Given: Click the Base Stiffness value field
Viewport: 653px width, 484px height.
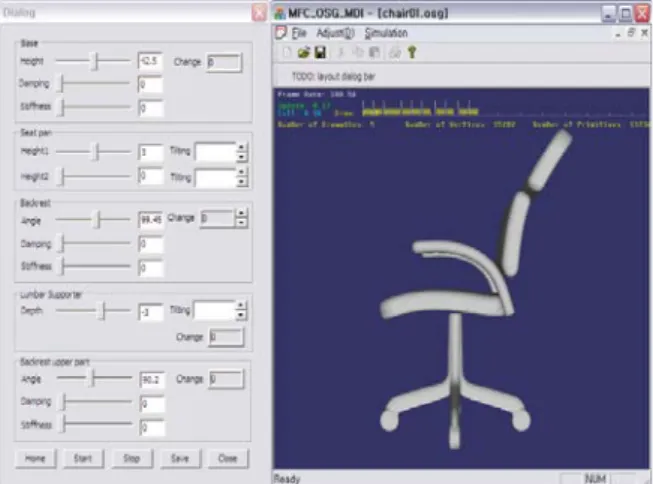Looking at the screenshot, I should pyautogui.click(x=150, y=108).
